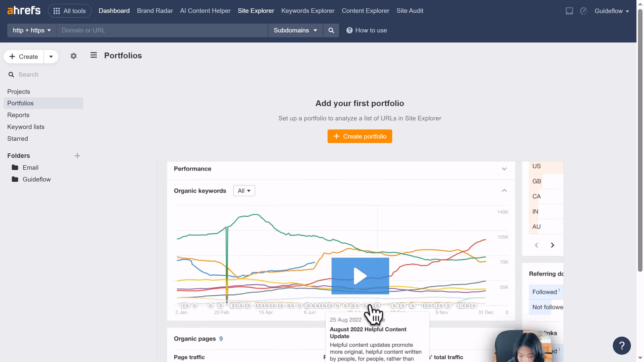Open the settings gear next to Create
The image size is (644, 362).
tap(73, 56)
